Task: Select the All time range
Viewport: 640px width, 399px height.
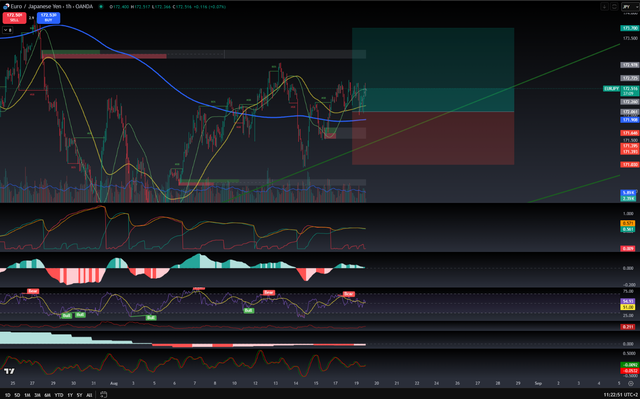Action: click(x=89, y=395)
